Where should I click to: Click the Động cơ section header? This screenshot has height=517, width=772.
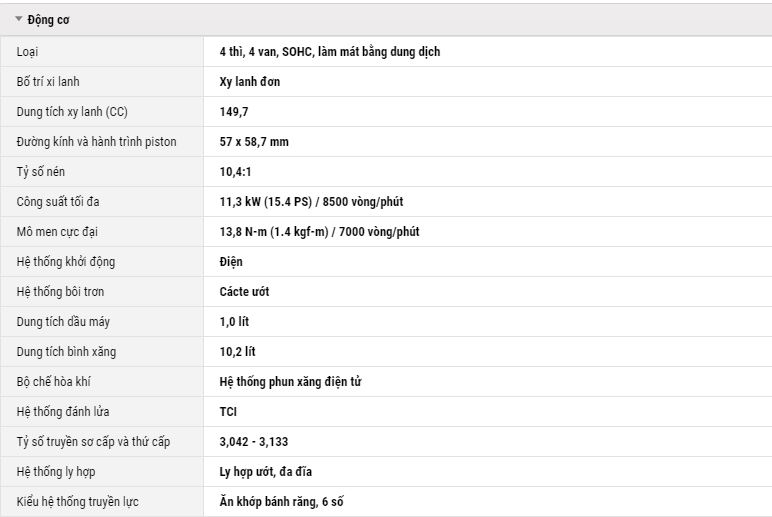386,20
